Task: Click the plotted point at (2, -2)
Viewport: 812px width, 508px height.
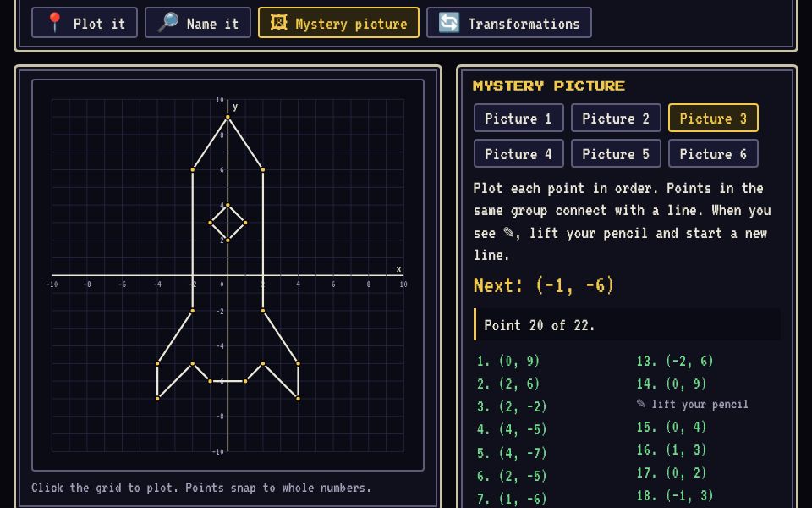Action: pyautogui.click(x=263, y=311)
